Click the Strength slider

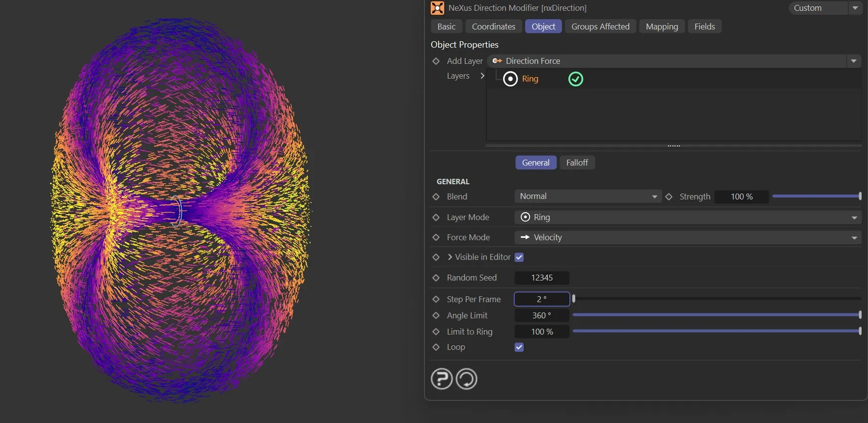point(817,197)
